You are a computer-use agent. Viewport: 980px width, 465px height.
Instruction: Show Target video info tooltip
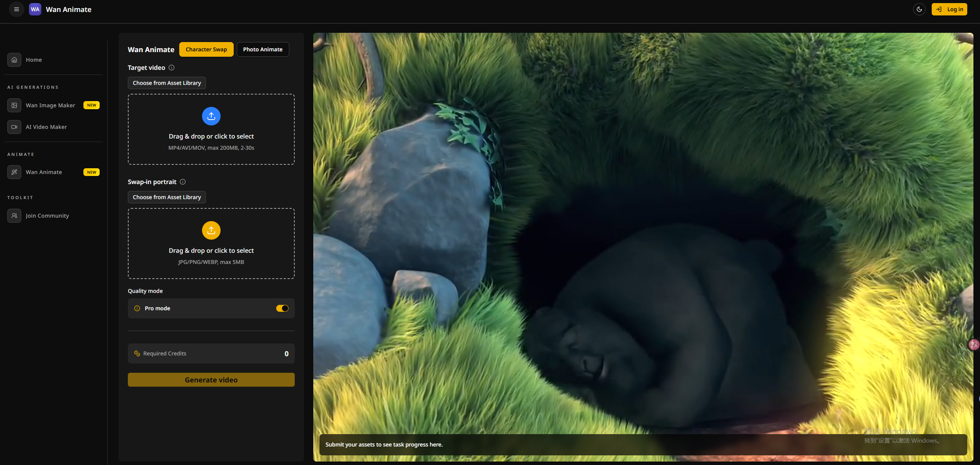click(172, 68)
